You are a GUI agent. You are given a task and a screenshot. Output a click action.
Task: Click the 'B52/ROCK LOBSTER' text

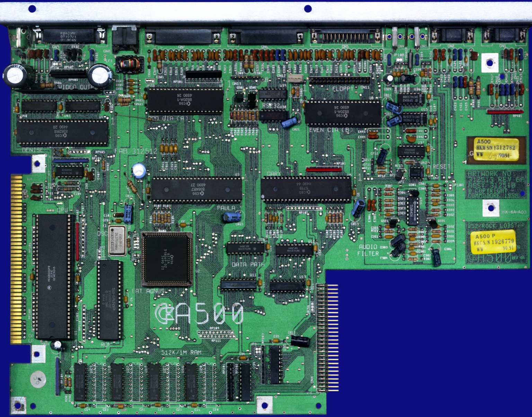496,226
